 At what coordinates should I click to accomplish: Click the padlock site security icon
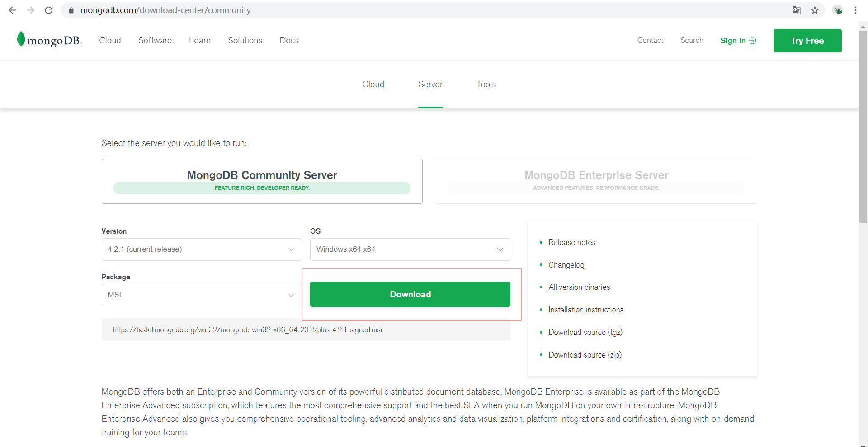coord(71,10)
